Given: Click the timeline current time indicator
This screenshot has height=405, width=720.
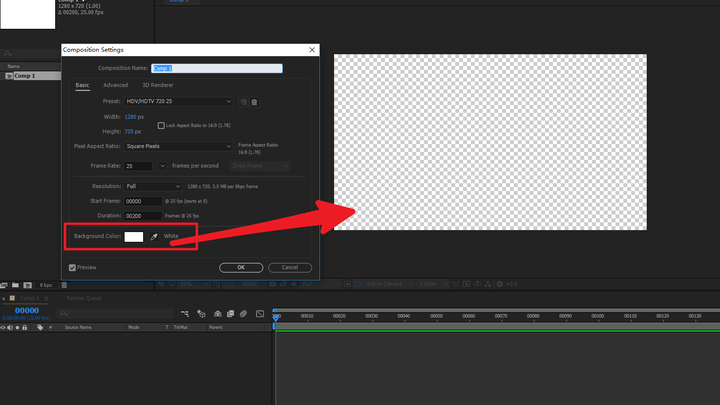Looking at the screenshot, I should [x=276, y=316].
